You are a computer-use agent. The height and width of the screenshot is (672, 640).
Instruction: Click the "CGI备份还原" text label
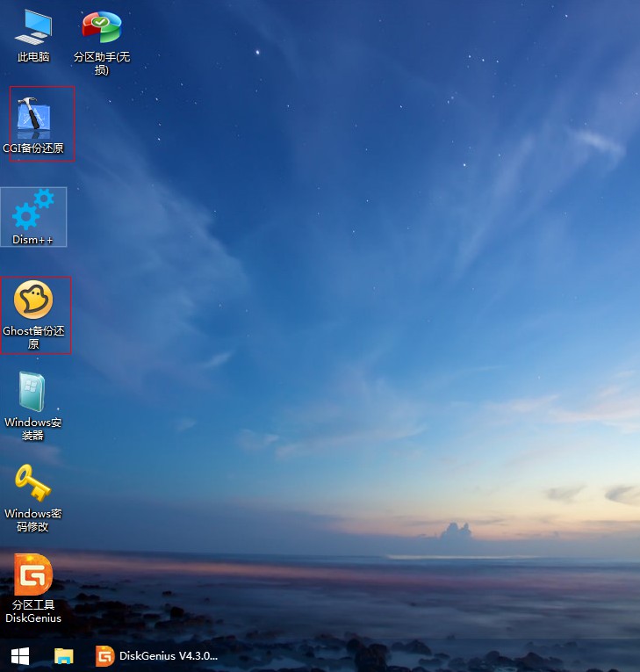[33, 148]
